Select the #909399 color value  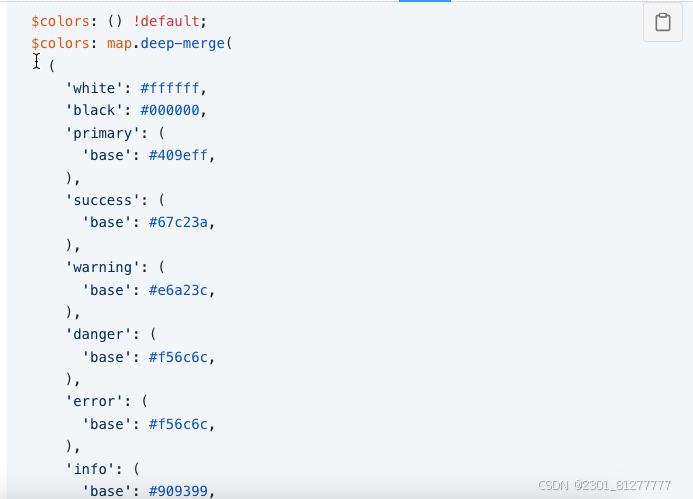click(178, 491)
